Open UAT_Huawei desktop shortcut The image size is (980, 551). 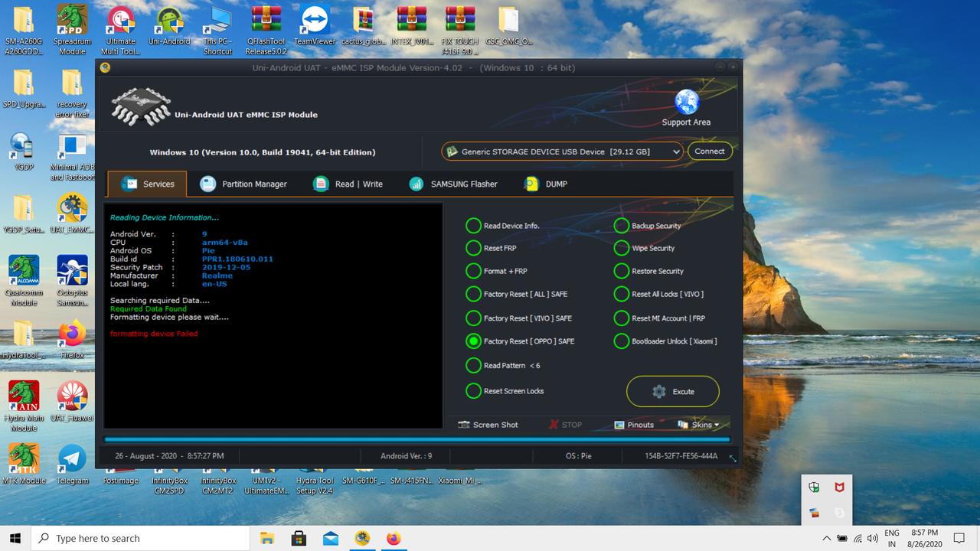coord(72,402)
